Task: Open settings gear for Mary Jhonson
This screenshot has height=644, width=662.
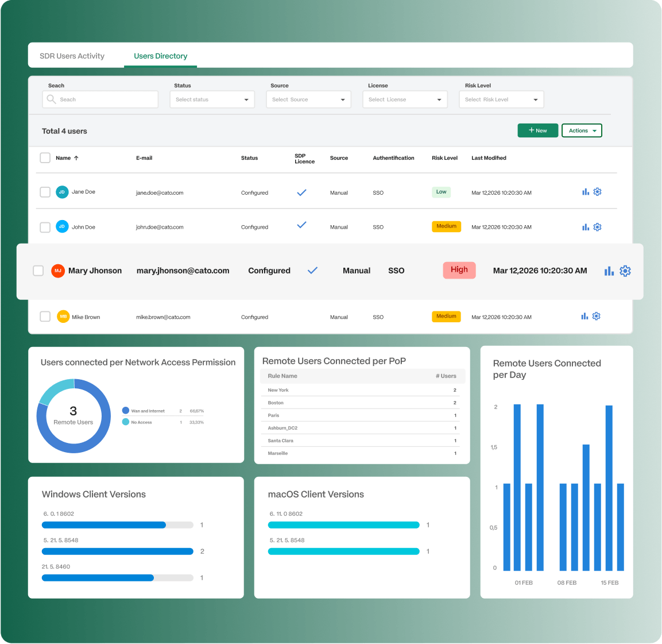Action: click(625, 271)
